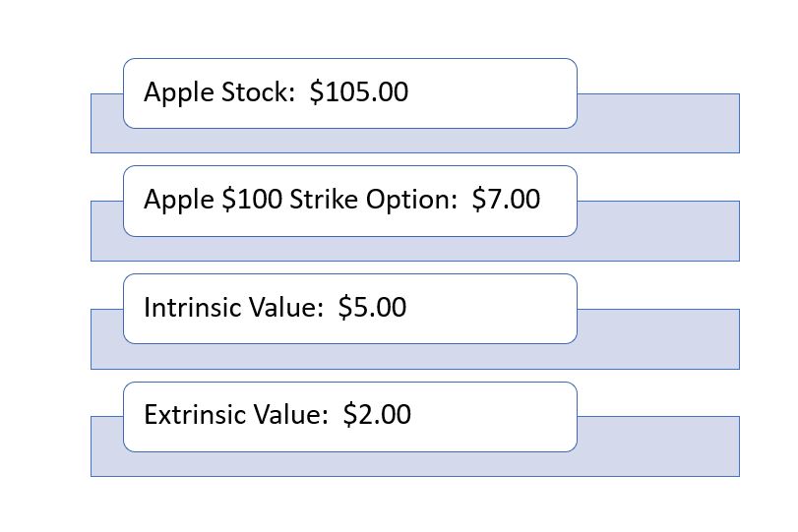The image size is (798, 532).
Task: Select the "Extrinsic Value:" label text
Action: coord(235,415)
